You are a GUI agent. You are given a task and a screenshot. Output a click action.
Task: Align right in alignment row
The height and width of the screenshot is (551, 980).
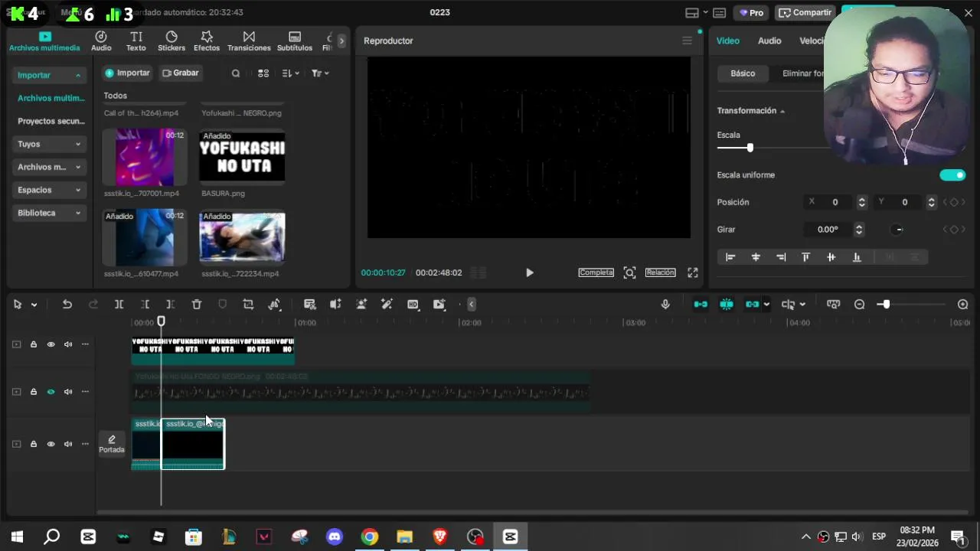click(781, 257)
